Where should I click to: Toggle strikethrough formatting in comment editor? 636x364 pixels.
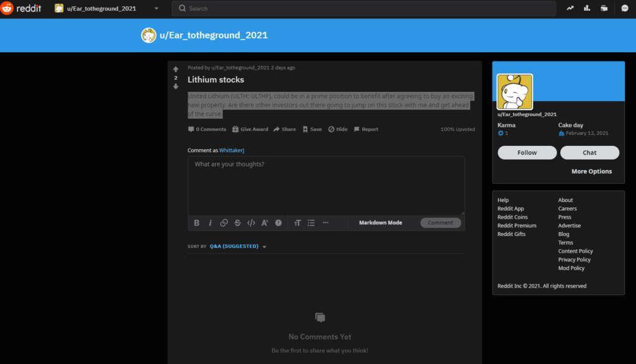(237, 223)
